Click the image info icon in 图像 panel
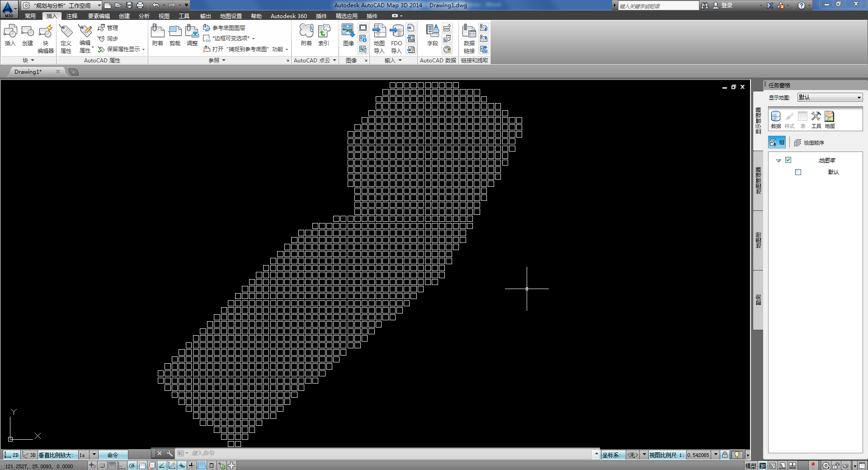The width and height of the screenshot is (868, 470). [363, 38]
